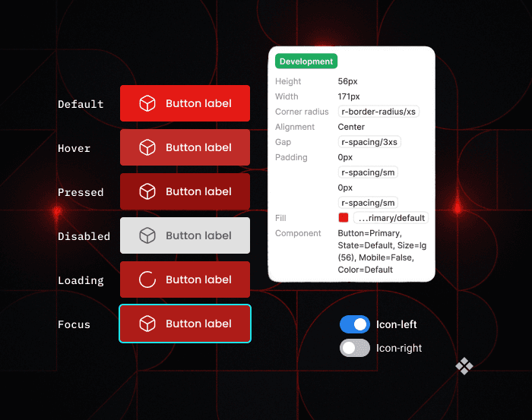Click the r-border-radius/xs token chip
This screenshot has height=420, width=532.
[378, 112]
